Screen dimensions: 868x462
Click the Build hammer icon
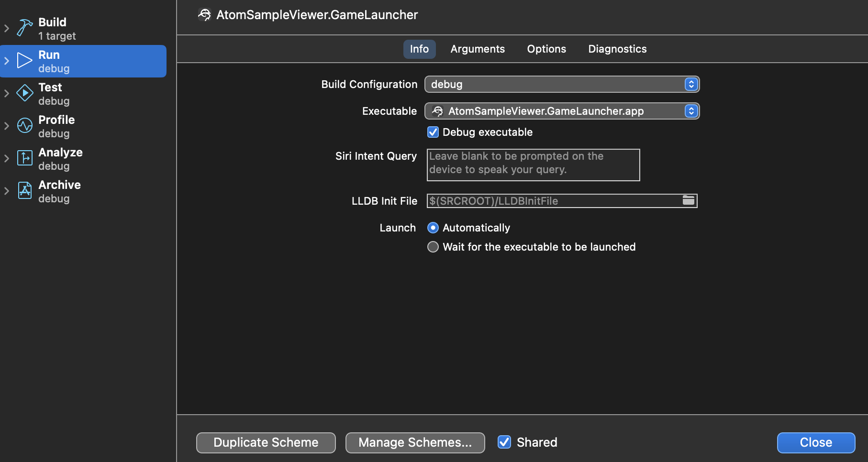[24, 28]
